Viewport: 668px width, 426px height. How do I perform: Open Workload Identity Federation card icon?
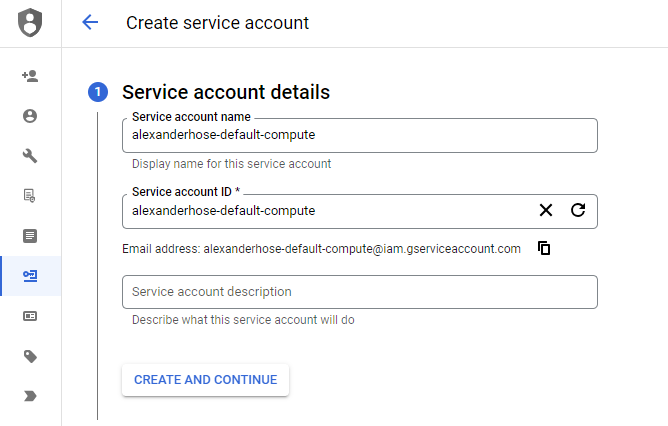click(x=30, y=316)
